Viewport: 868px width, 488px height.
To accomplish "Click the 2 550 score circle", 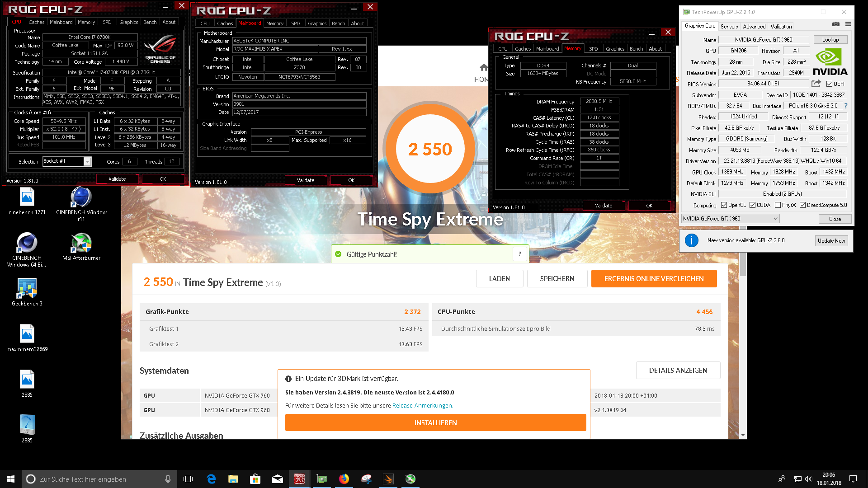I will [429, 149].
